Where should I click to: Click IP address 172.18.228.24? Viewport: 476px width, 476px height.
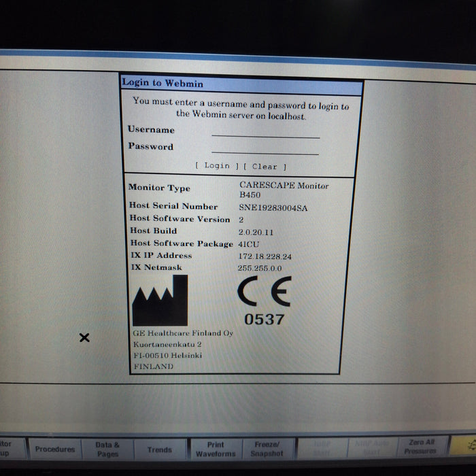tap(265, 256)
